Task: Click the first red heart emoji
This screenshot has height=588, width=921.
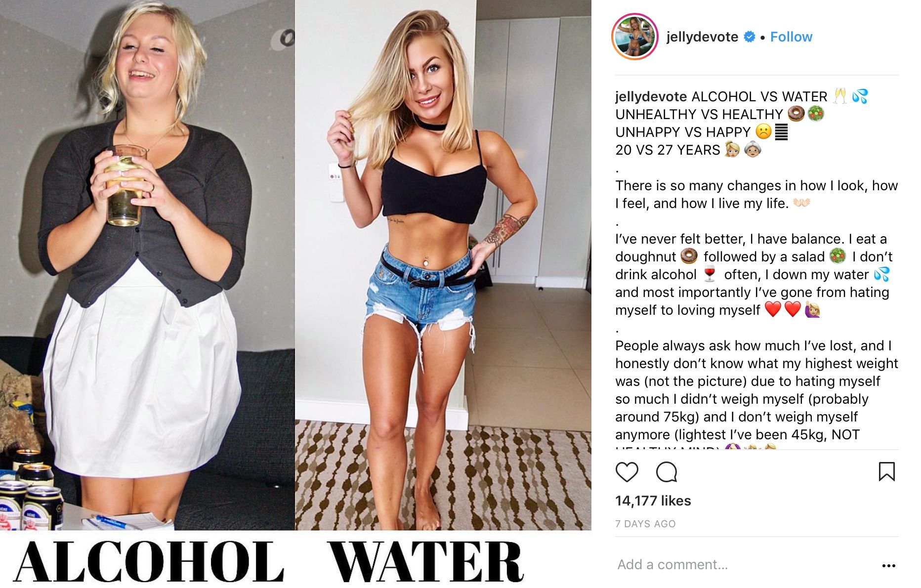Action: click(x=773, y=309)
